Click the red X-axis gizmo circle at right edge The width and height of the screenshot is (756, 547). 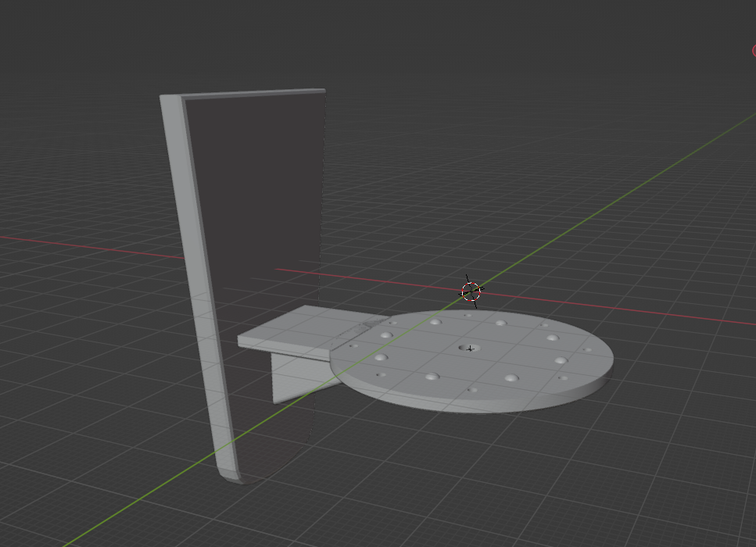[754, 52]
